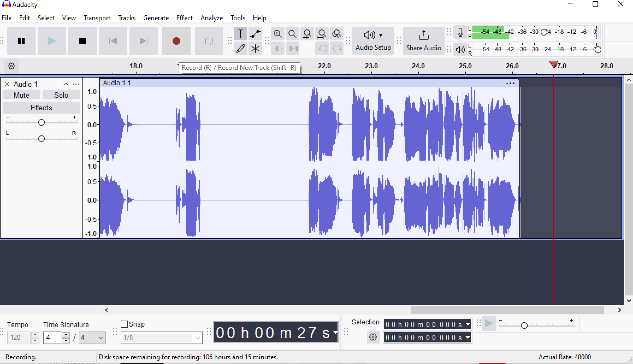
Task: Pause the recording
Action: 21,41
